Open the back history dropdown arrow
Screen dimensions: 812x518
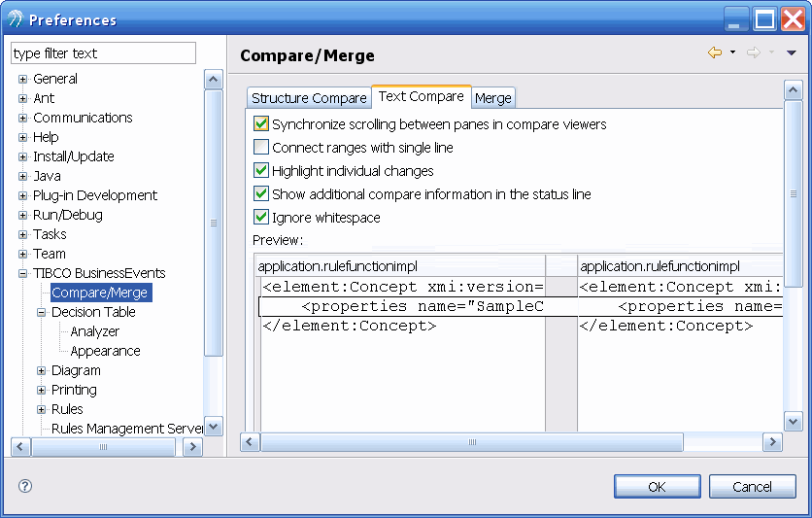[x=732, y=53]
